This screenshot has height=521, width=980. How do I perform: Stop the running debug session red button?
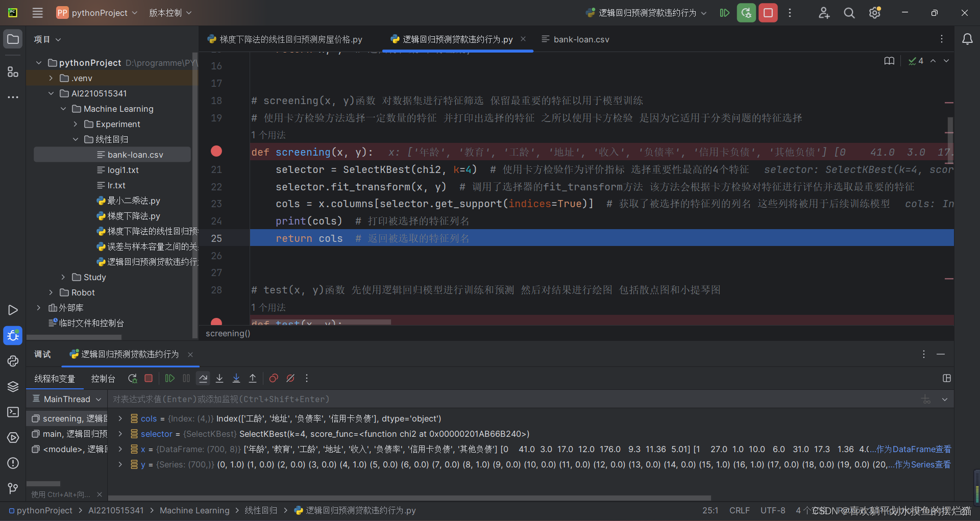coord(768,13)
